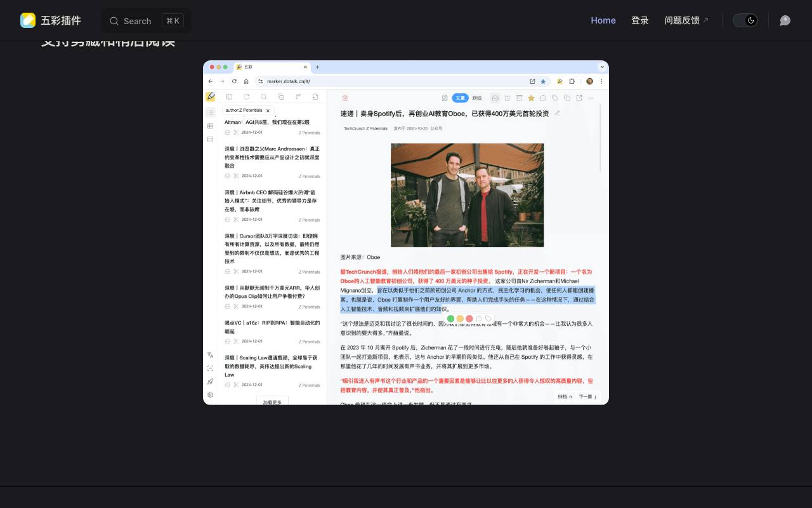Click the sort icon above the article list
This screenshot has height=508, width=812.
tap(298, 97)
